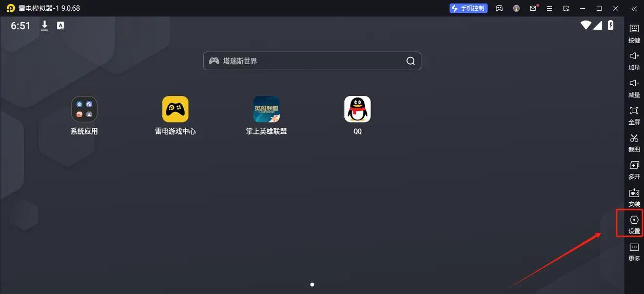Open gamepad icon in title bar
This screenshot has width=644, height=294.
pyautogui.click(x=499, y=8)
